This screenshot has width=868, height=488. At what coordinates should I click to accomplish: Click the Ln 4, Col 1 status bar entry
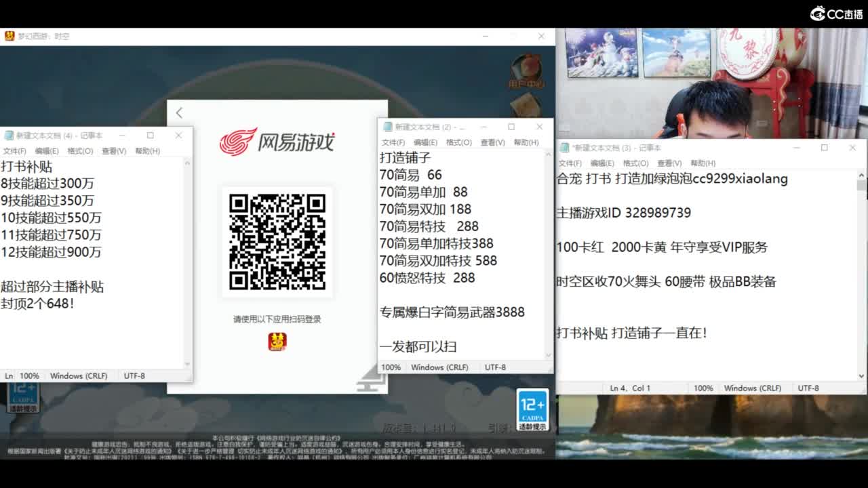point(630,388)
